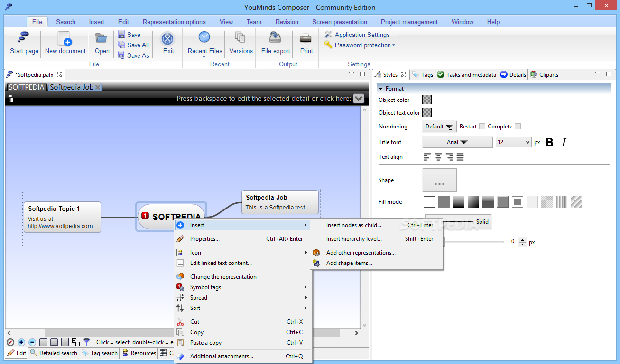Select the diagonal-stripe fill mode at the end
The height and width of the screenshot is (364, 620).
coord(576,202)
